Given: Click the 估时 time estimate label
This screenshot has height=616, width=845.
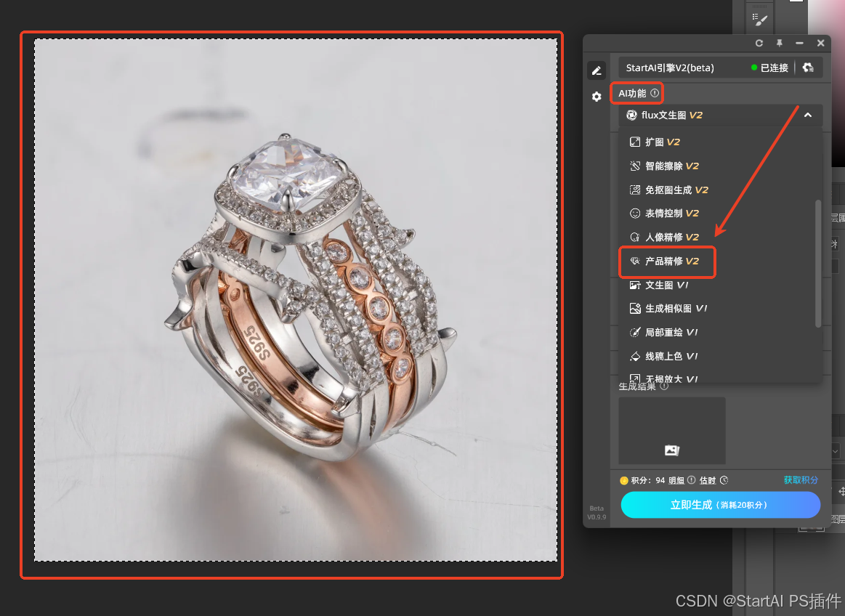Looking at the screenshot, I should (x=708, y=481).
